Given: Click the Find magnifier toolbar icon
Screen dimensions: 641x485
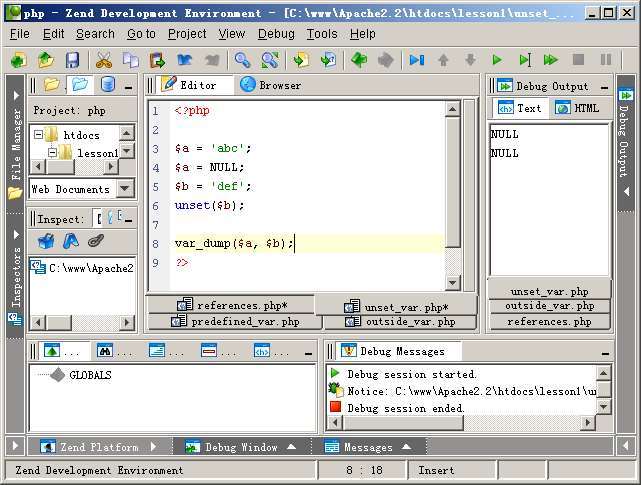Looking at the screenshot, I should (242, 61).
